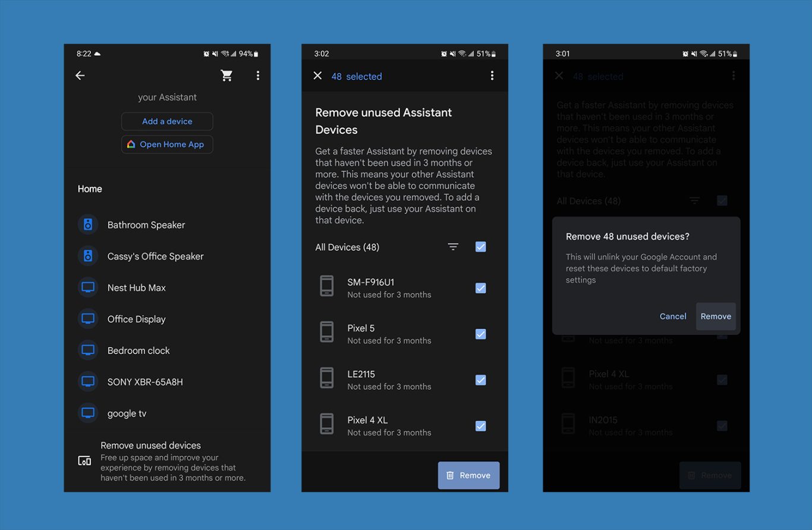The height and width of the screenshot is (530, 812).
Task: Open the overflow menu beside the cart icon
Action: pyautogui.click(x=257, y=75)
